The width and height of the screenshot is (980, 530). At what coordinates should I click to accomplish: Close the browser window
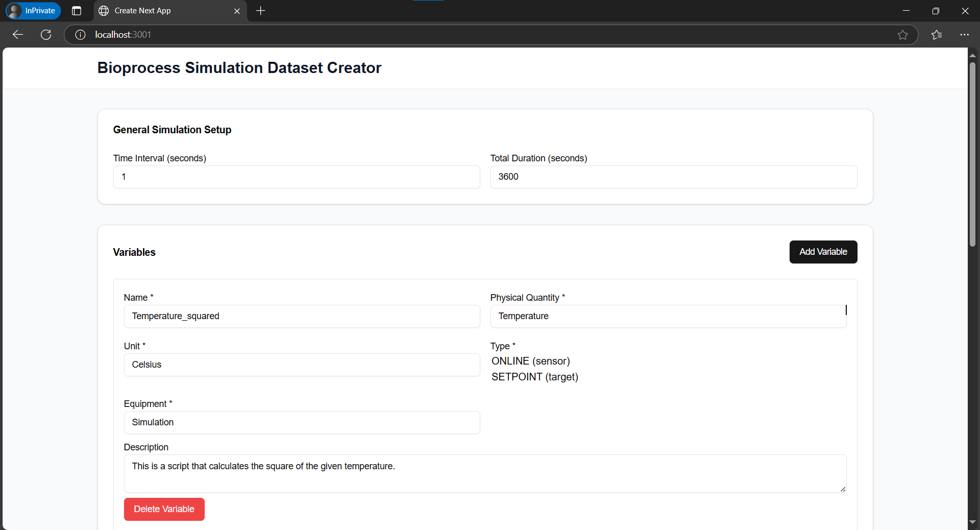click(965, 11)
